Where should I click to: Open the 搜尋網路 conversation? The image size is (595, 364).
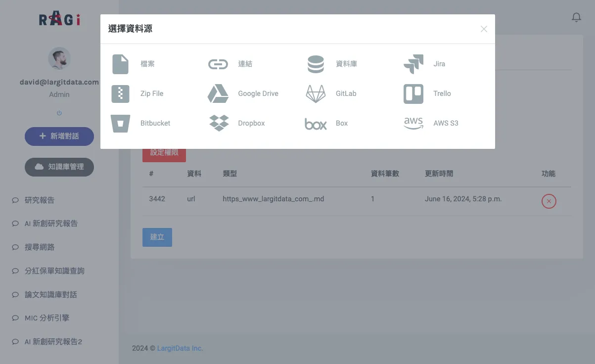(40, 247)
